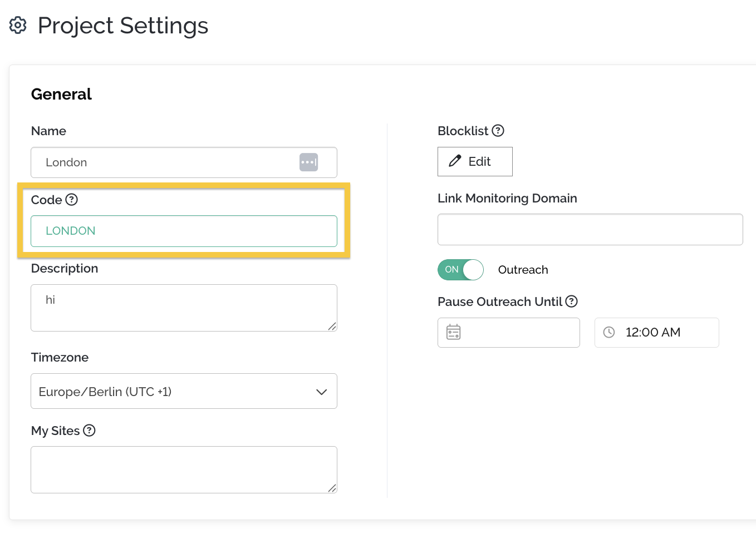Click the My Sites help icon
This screenshot has width=756, height=534.
click(x=89, y=431)
